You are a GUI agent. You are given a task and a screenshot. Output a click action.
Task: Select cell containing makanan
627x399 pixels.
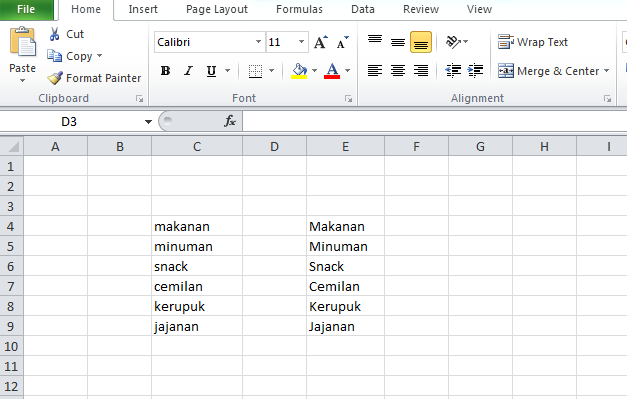[x=197, y=226]
